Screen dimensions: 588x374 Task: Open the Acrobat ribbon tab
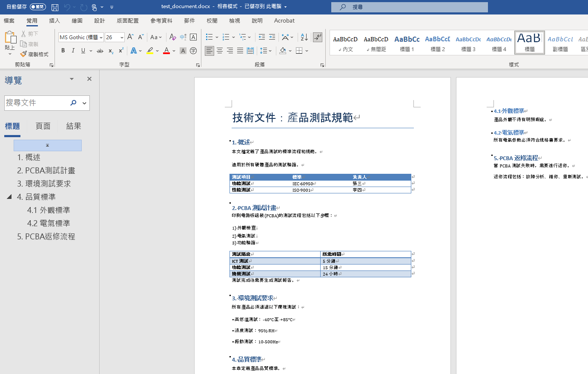click(x=284, y=20)
